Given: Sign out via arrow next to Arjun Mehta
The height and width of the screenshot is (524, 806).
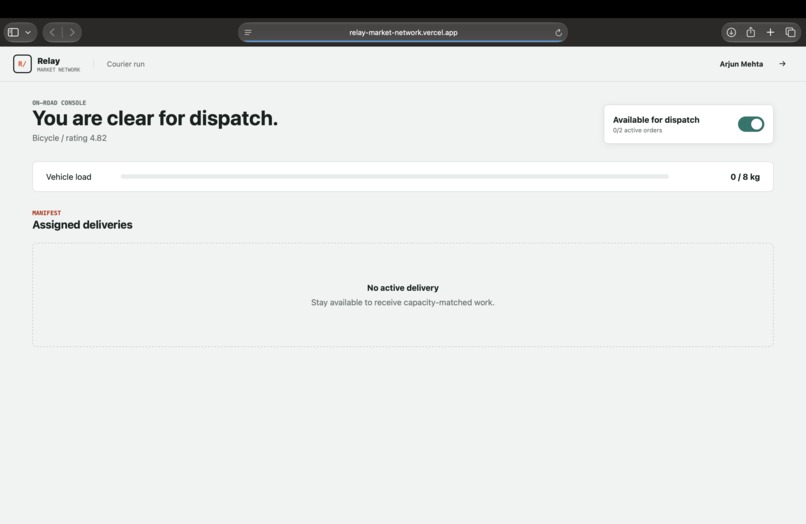Looking at the screenshot, I should coord(782,64).
